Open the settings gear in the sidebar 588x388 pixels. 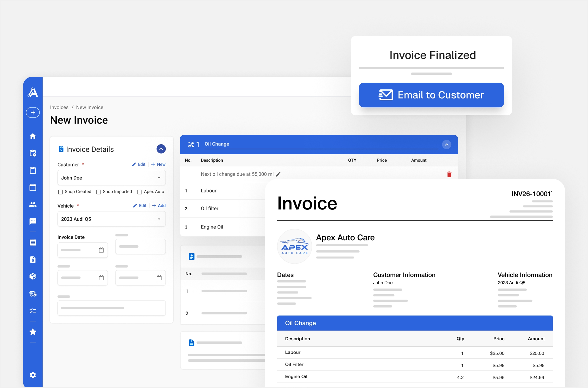pos(33,375)
